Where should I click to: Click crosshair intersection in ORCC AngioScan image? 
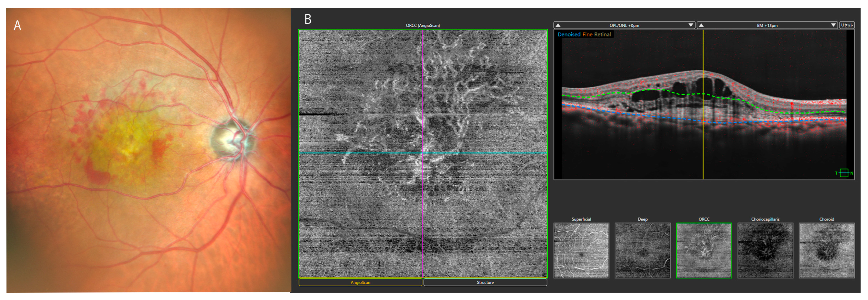422,153
